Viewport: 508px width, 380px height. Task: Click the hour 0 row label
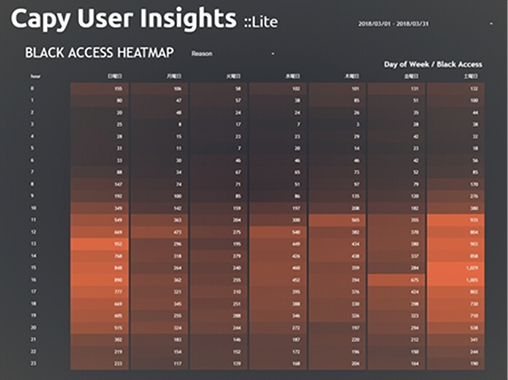pos(32,88)
